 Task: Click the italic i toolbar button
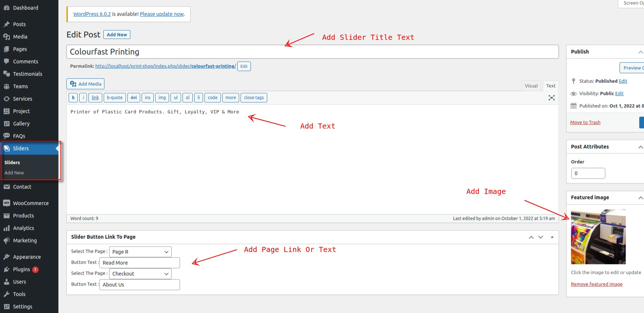pos(83,98)
